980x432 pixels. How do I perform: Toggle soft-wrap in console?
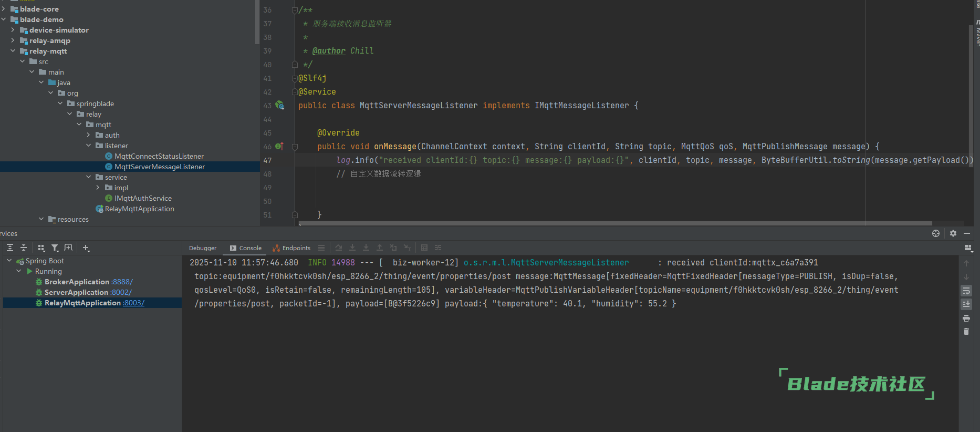[966, 291]
